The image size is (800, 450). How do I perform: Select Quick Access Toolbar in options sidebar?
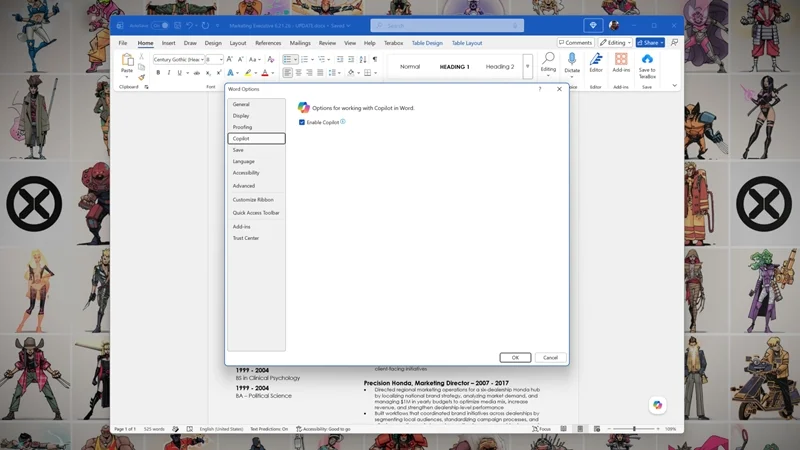pyautogui.click(x=256, y=213)
